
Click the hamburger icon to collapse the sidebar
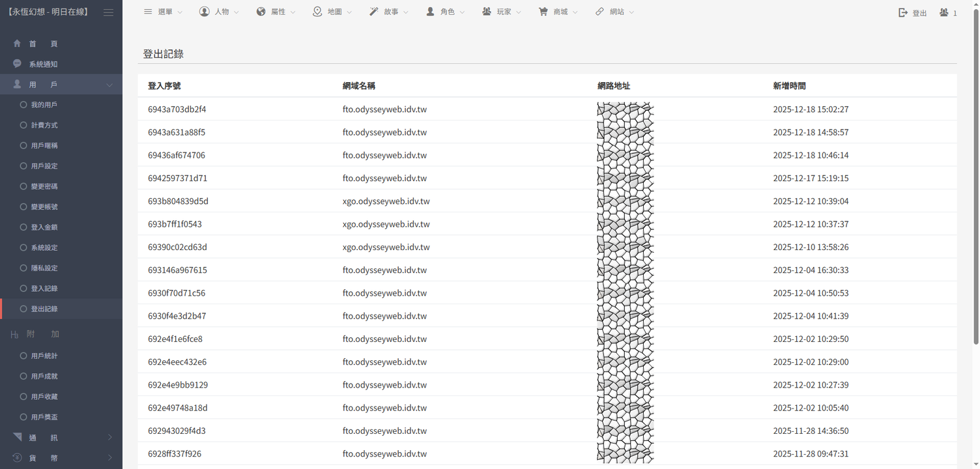pyautogui.click(x=108, y=12)
